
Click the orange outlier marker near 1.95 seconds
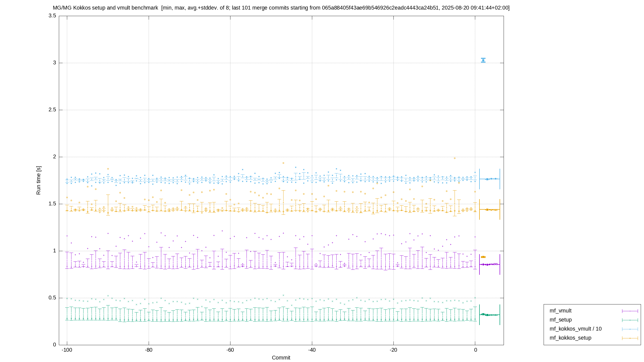pyautogui.click(x=283, y=163)
